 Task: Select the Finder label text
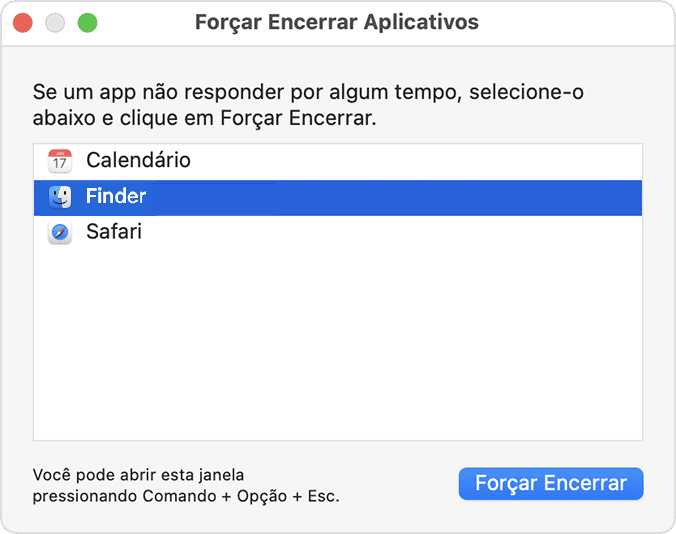116,197
